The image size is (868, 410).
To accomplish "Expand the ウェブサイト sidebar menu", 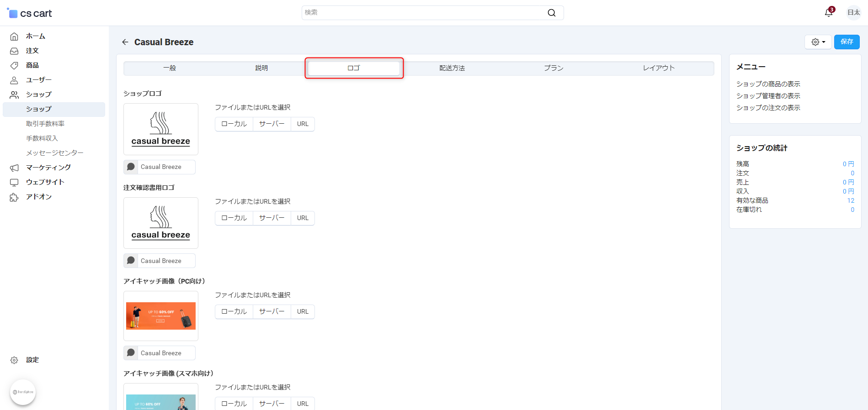I will click(45, 182).
